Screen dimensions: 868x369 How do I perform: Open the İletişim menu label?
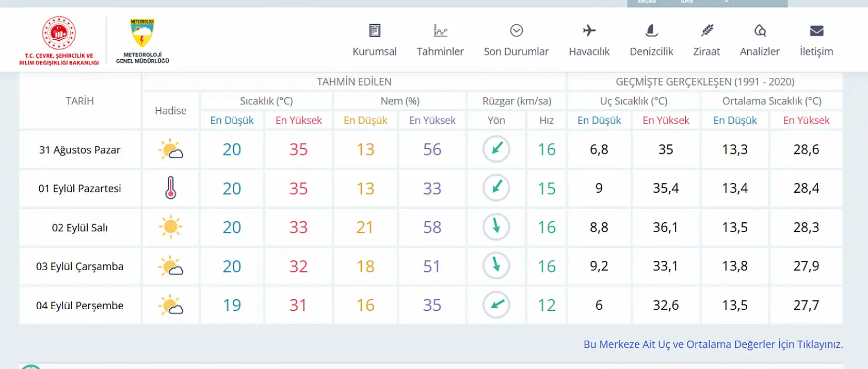[x=816, y=52]
